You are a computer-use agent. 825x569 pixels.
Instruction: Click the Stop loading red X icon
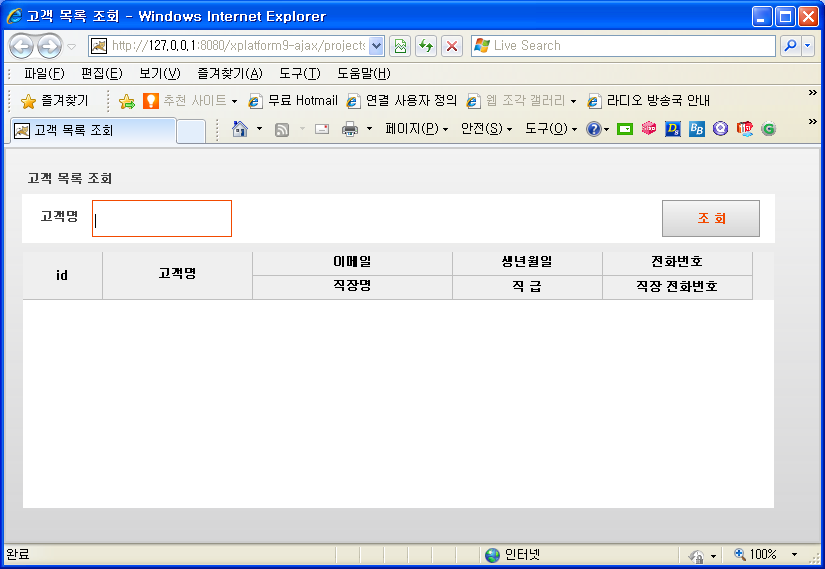(x=451, y=46)
